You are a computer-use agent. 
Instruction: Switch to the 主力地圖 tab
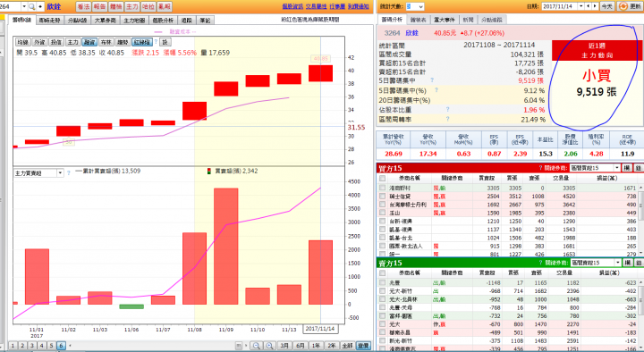pyautogui.click(x=134, y=21)
